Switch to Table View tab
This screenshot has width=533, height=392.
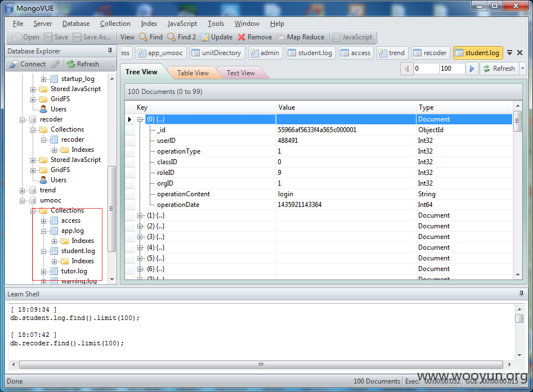(192, 73)
